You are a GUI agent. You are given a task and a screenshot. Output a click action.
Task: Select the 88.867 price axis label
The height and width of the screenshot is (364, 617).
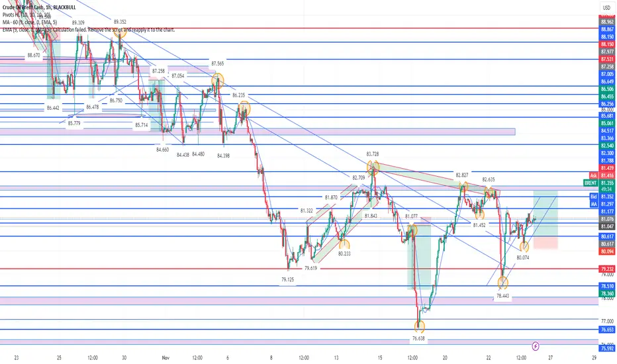[x=607, y=29]
